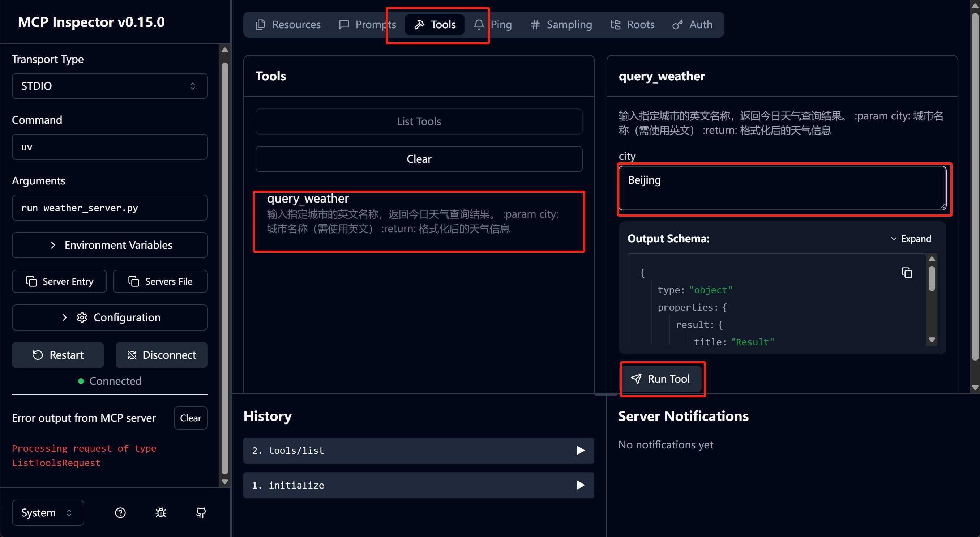Open the Transport Type STDIO dropdown

pos(110,86)
